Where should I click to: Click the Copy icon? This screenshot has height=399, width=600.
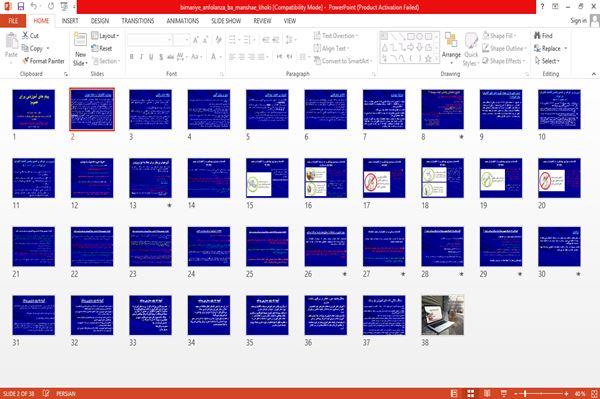point(25,48)
